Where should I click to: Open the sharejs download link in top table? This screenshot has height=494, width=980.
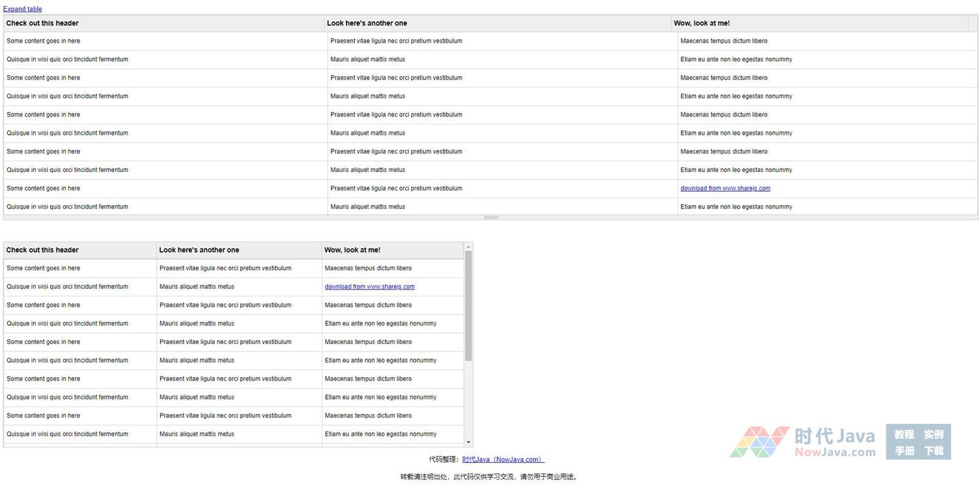pos(725,189)
